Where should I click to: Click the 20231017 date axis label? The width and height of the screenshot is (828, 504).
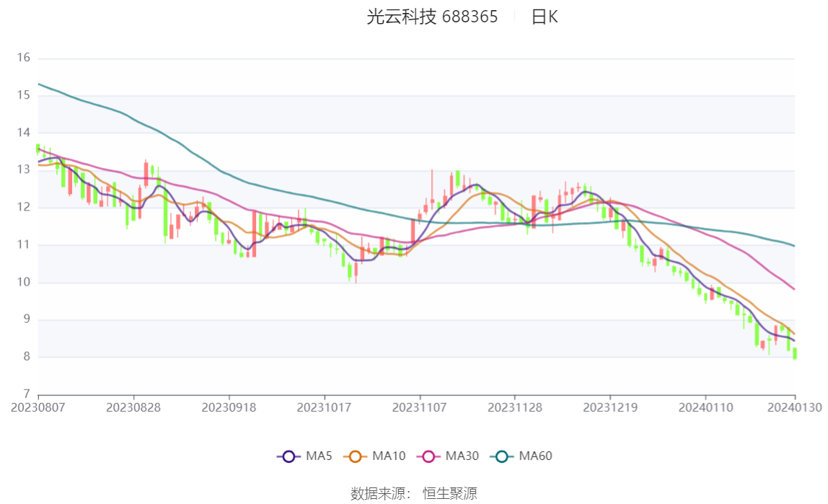325,408
